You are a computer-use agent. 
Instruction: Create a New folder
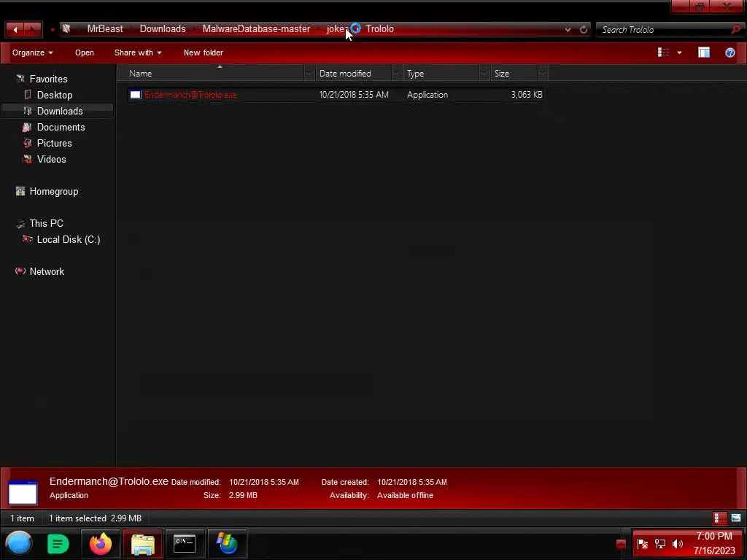204,52
